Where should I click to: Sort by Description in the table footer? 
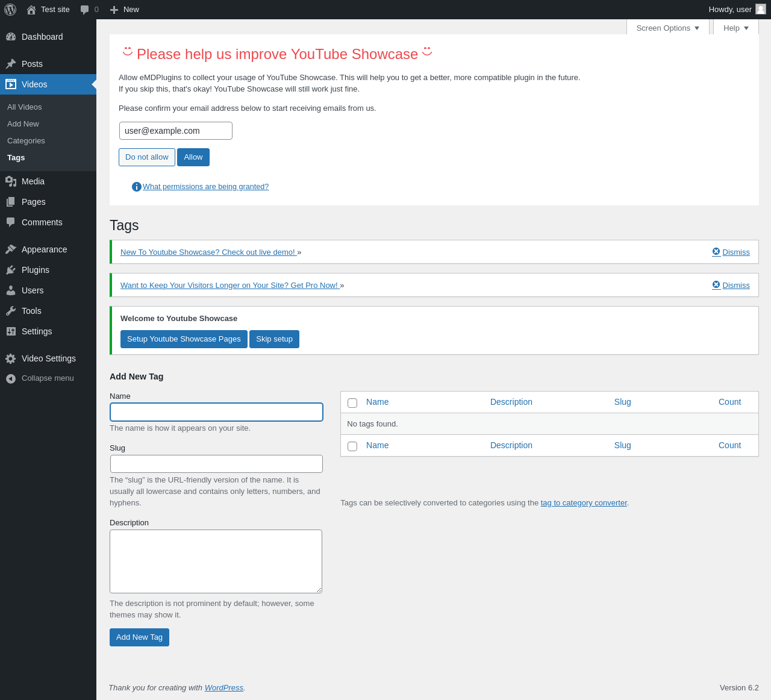click(x=511, y=445)
